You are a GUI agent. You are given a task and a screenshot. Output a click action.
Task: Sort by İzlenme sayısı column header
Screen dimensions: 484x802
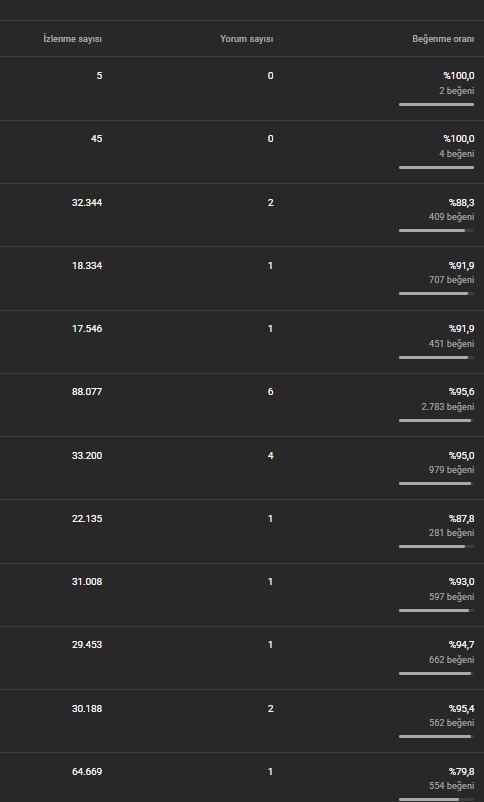(73, 39)
